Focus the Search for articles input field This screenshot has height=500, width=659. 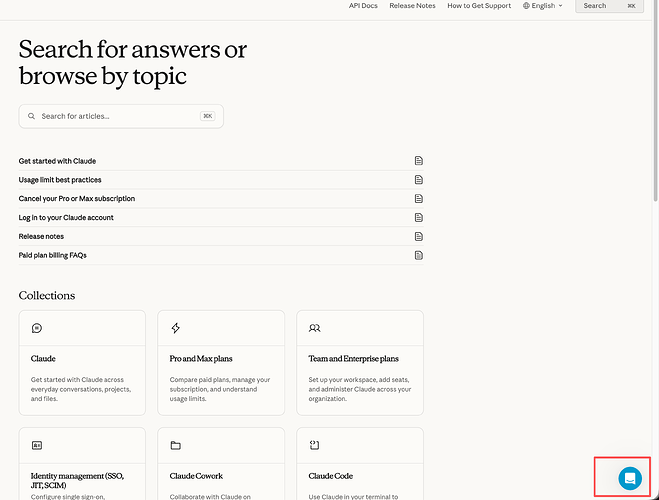[x=121, y=116]
